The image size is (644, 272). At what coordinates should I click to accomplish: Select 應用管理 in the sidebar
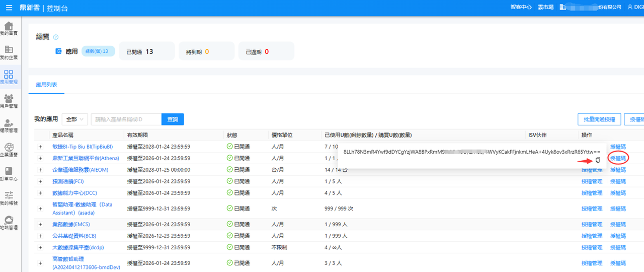(9, 77)
